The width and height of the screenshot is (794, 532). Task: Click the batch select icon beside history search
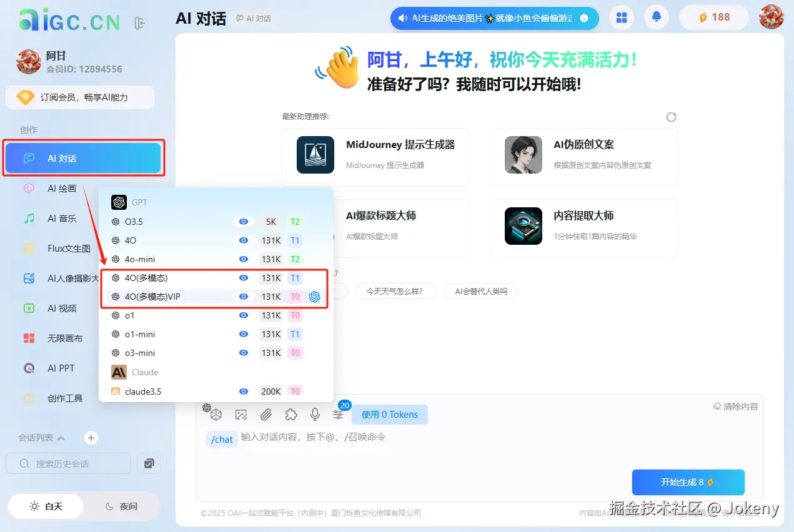149,463
